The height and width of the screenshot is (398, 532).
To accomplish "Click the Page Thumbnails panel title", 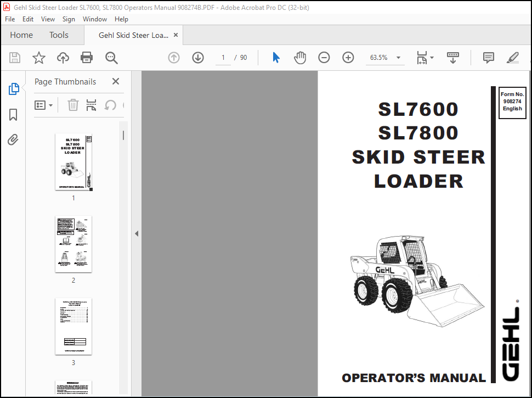I will [65, 82].
